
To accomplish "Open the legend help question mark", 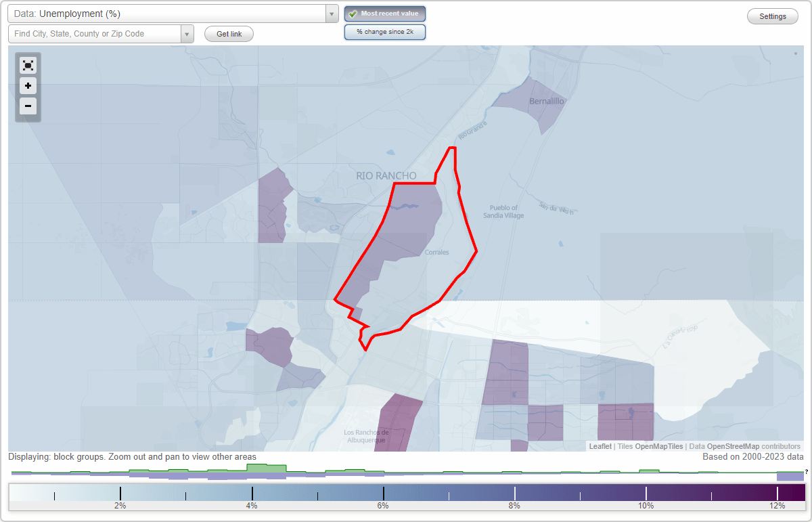I will tap(807, 472).
